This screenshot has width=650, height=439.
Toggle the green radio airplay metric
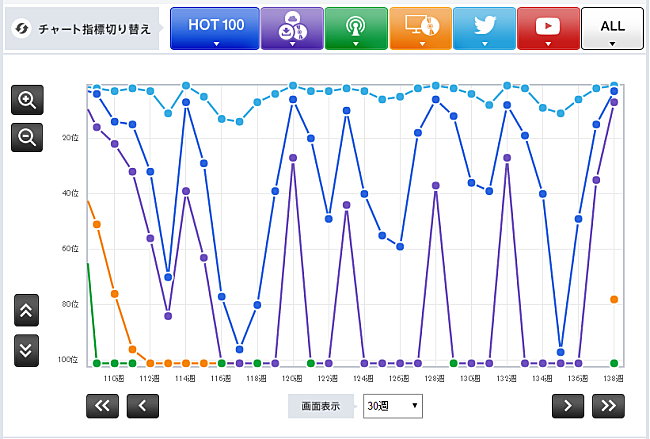[356, 28]
